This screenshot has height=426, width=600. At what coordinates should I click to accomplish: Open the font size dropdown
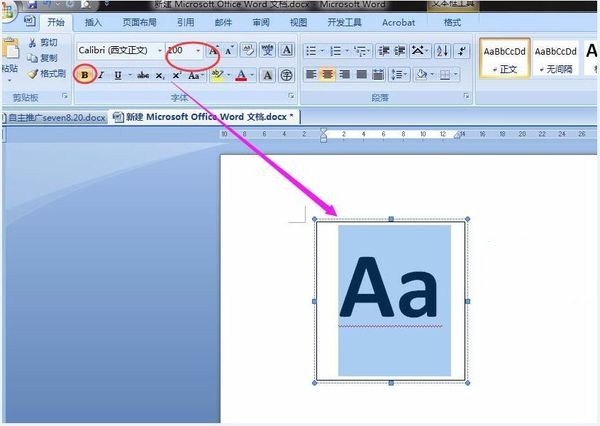tap(198, 50)
